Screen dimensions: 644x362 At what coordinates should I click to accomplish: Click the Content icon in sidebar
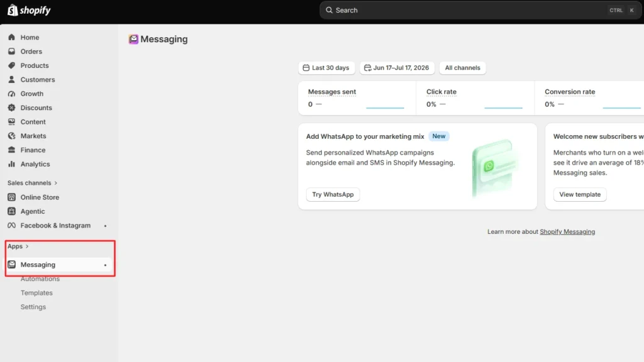coord(11,122)
